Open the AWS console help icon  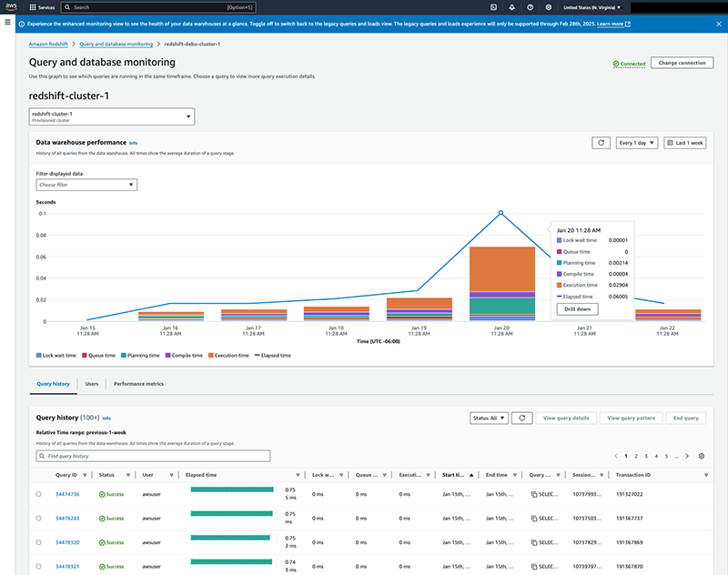point(530,6)
